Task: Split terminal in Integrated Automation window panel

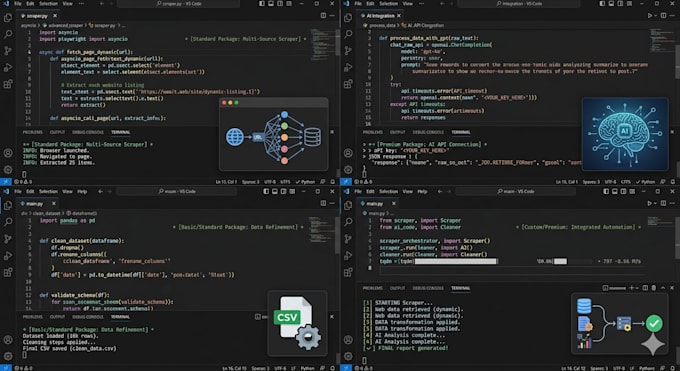Action: (645, 288)
